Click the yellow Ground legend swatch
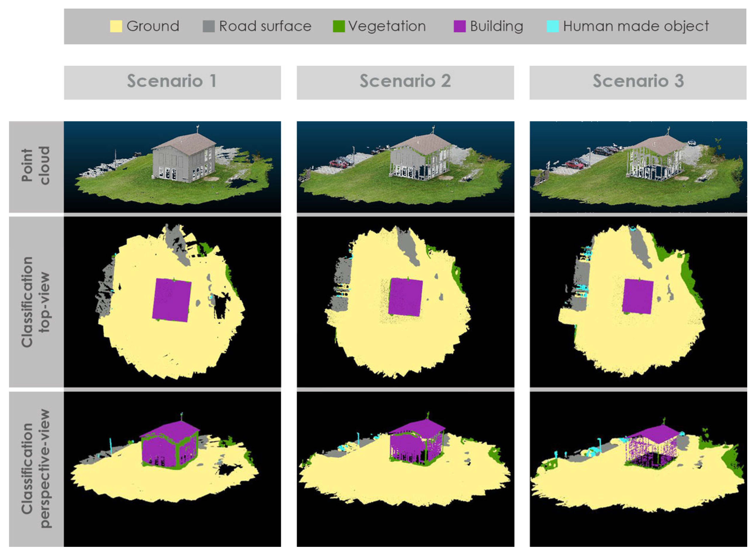This screenshot has height=555, width=756. pos(116,27)
